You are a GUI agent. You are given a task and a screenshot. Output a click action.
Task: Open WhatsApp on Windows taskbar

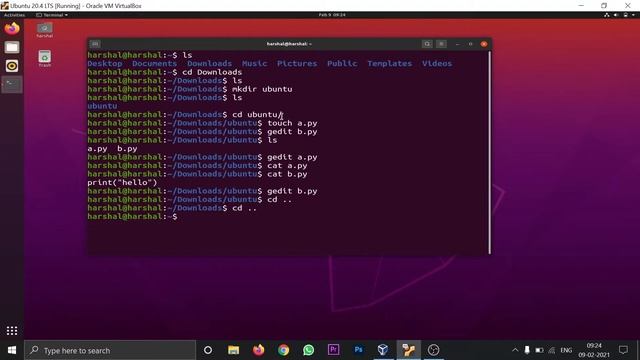(309, 350)
